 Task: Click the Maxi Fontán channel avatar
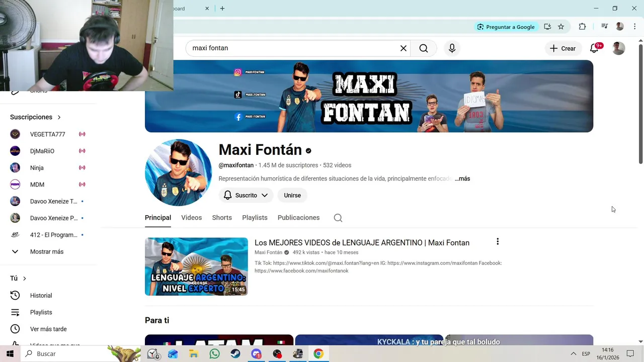[x=178, y=172]
